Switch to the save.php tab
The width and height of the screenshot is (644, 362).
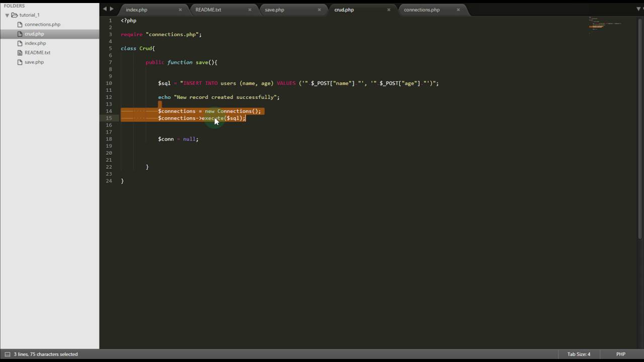pos(275,10)
